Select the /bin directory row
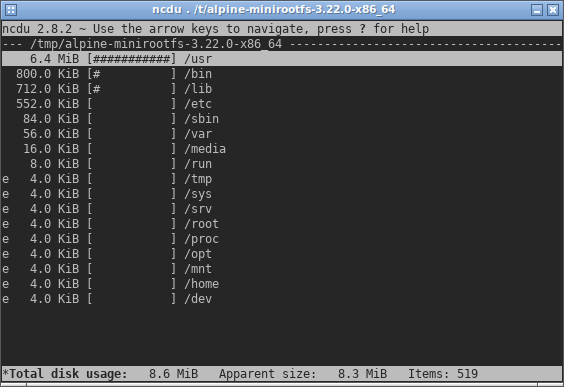 coord(282,74)
